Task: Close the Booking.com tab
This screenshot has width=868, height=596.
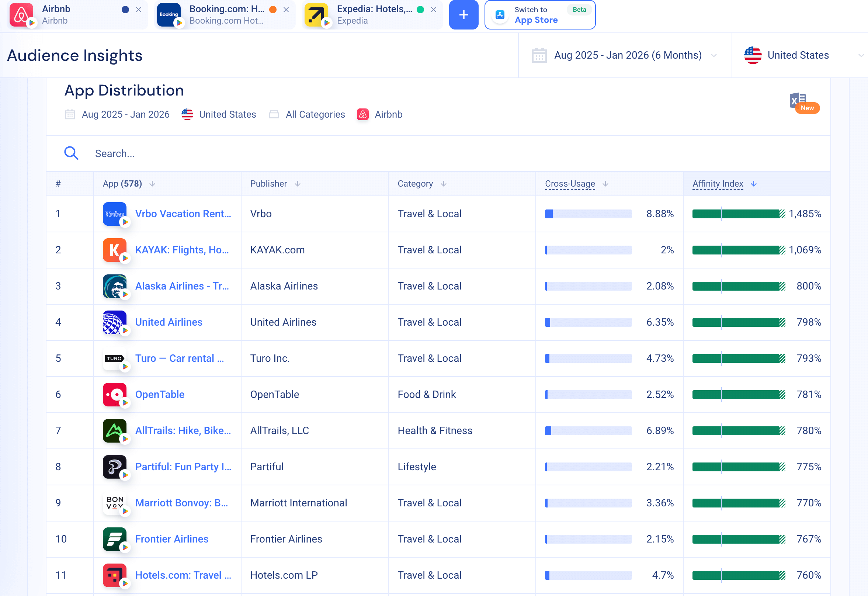Action: (x=286, y=10)
